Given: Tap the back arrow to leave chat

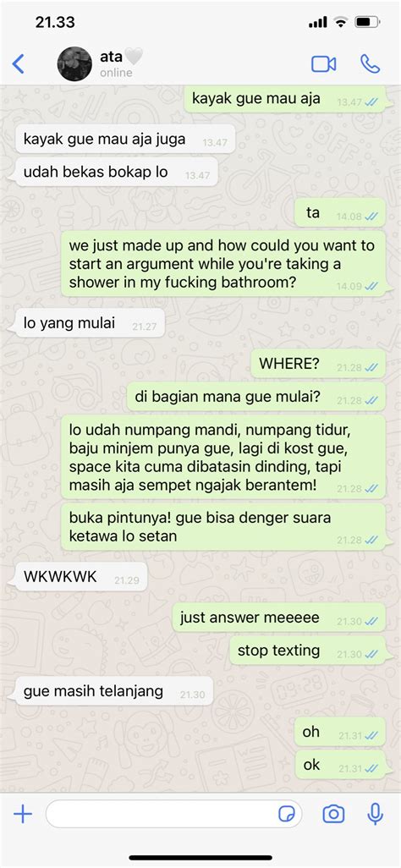Looking at the screenshot, I should (19, 64).
